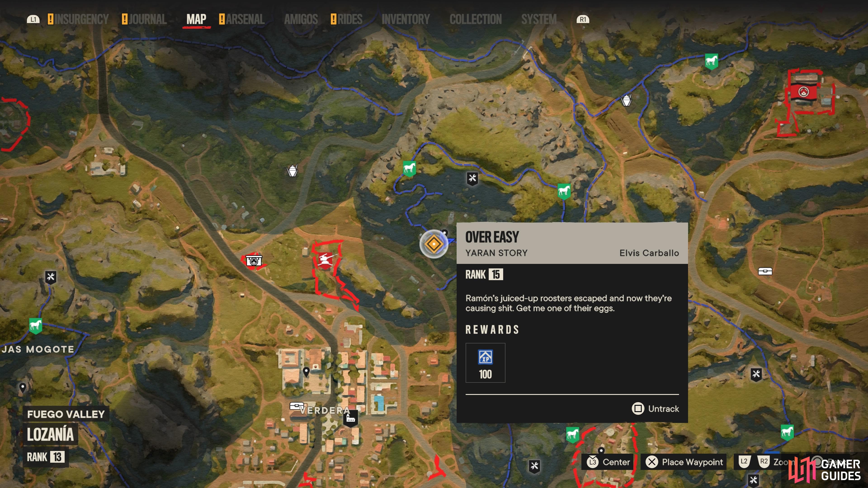Viewport: 868px width, 488px height.
Task: Click Place Waypoint button
Action: coord(684,462)
